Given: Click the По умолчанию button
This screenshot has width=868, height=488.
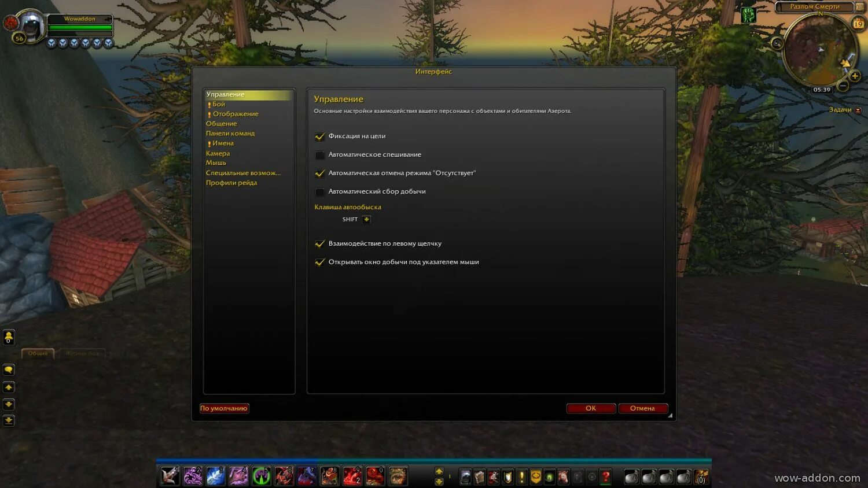Looking at the screenshot, I should pyautogui.click(x=224, y=408).
